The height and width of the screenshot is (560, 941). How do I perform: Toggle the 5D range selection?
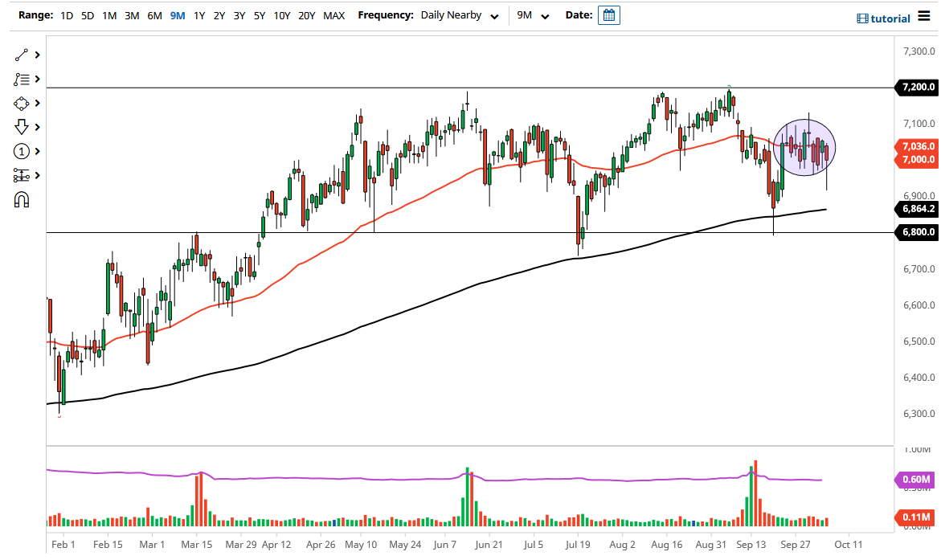(x=87, y=14)
